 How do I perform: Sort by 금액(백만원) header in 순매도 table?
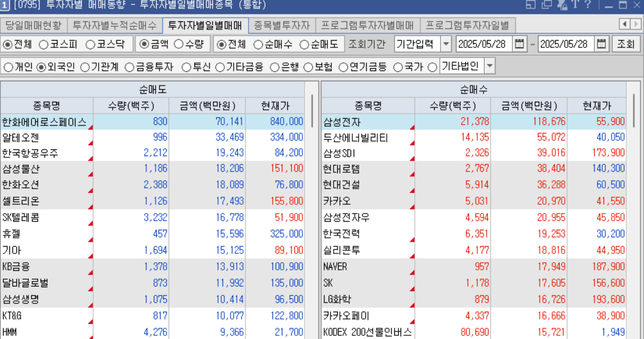(207, 106)
